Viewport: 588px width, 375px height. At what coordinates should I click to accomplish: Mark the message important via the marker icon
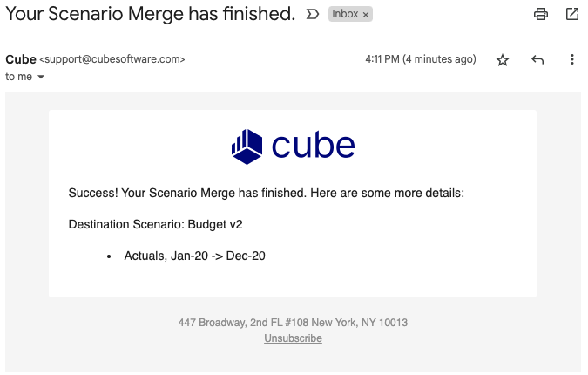tap(313, 14)
